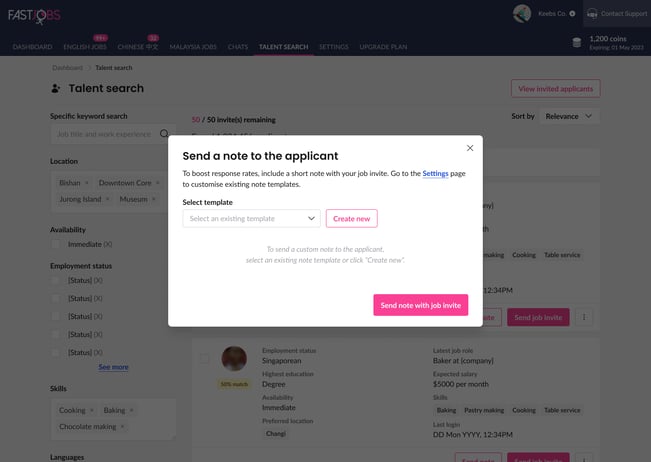Tick the Immediate availability checkbox

[x=55, y=244]
